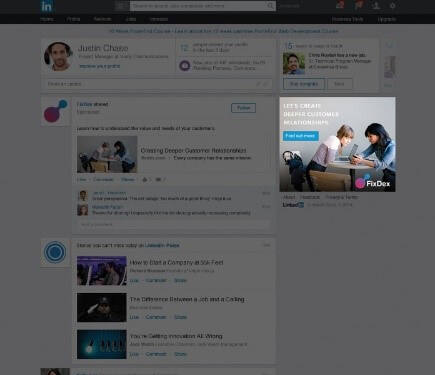Screen dimensions: 435x375
Task: Open the Feedback footer link
Action: tap(310, 197)
